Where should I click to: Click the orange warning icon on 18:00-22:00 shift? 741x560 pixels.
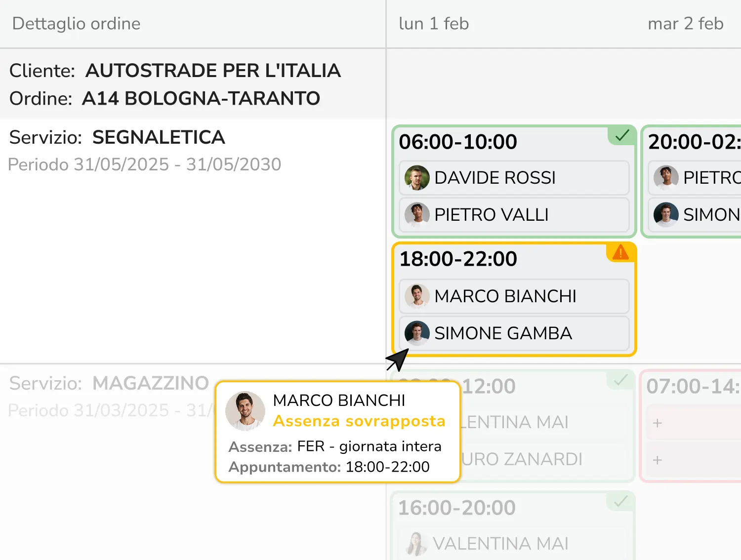tap(620, 252)
